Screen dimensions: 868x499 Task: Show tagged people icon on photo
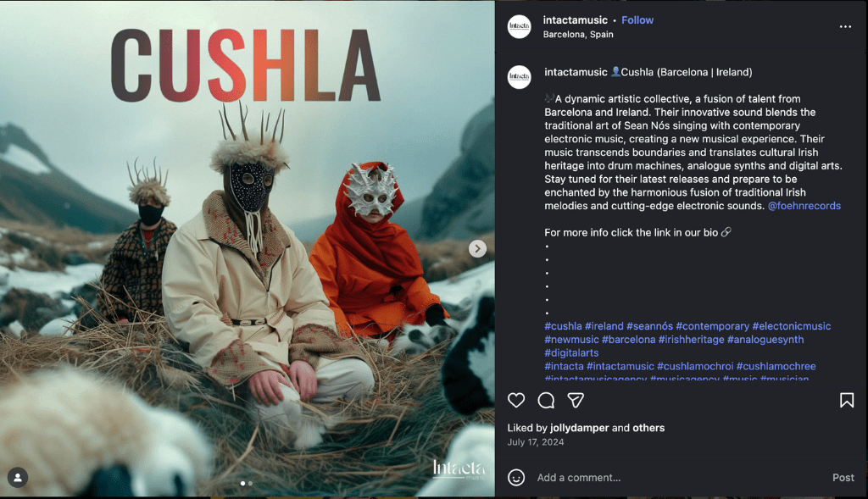18,478
